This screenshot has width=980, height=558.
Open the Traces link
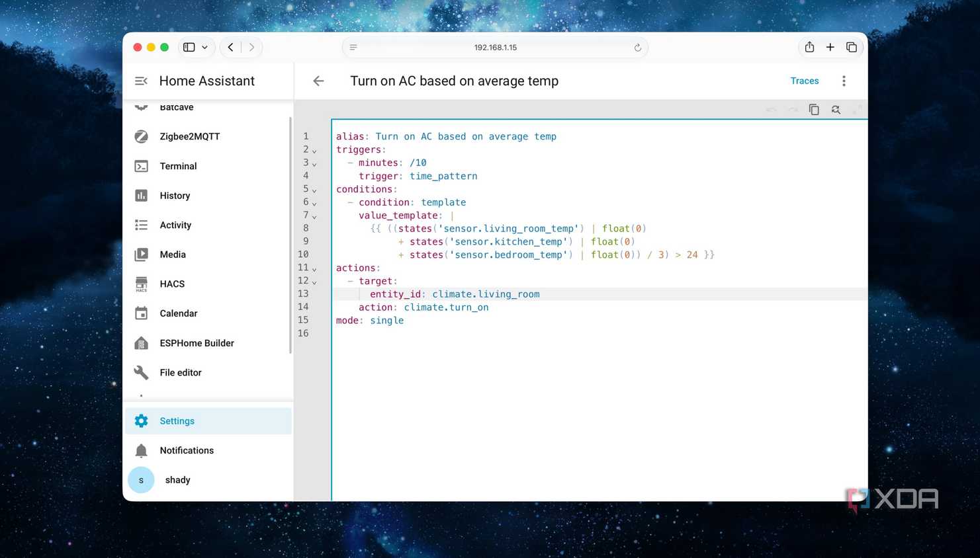[x=805, y=81]
